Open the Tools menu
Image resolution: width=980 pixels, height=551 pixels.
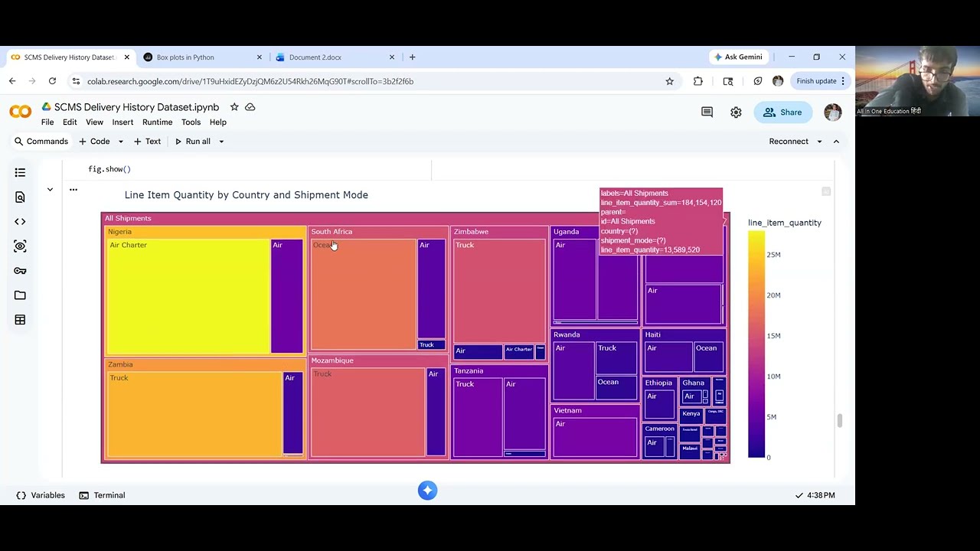(x=191, y=122)
